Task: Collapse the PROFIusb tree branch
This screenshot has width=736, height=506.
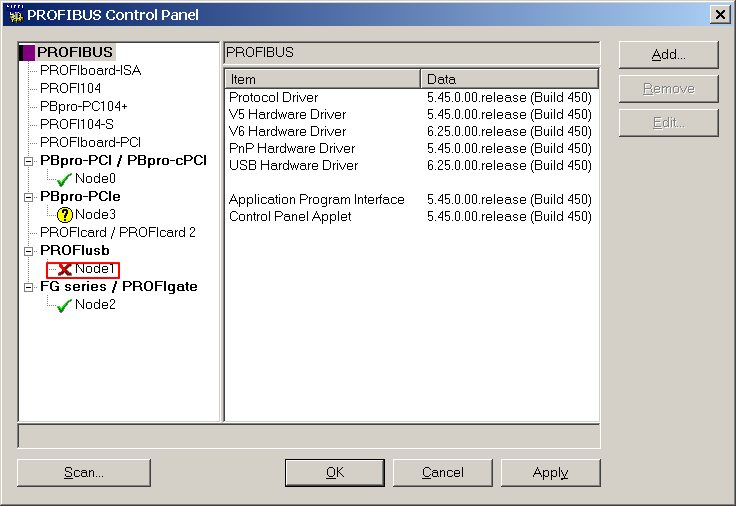Action: pyautogui.click(x=29, y=251)
